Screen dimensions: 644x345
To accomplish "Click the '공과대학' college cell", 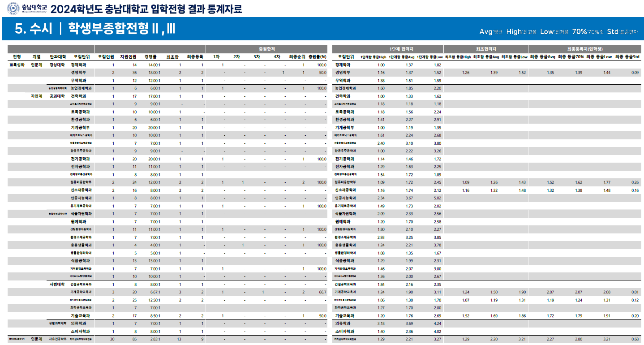I will pos(58,96).
